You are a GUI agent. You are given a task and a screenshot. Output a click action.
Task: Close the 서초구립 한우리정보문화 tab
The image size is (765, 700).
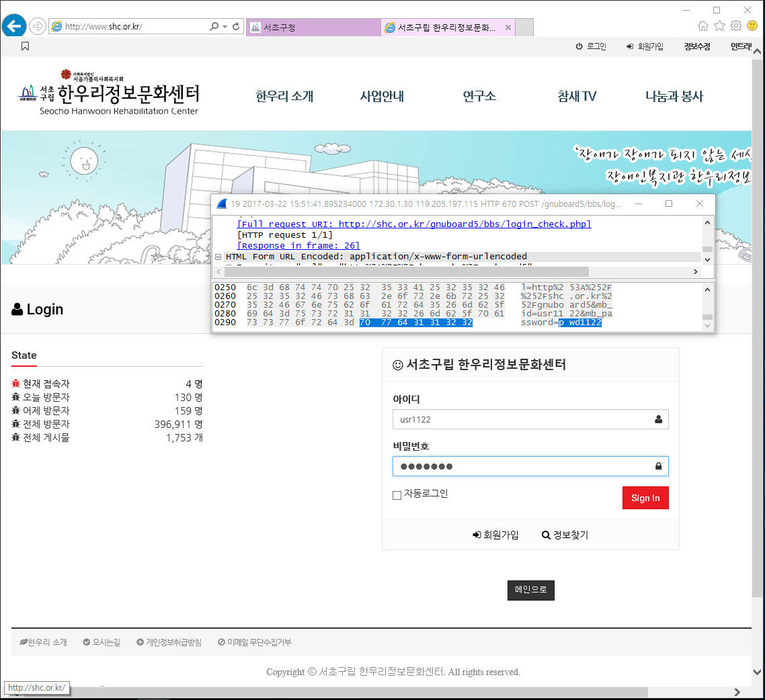[508, 28]
